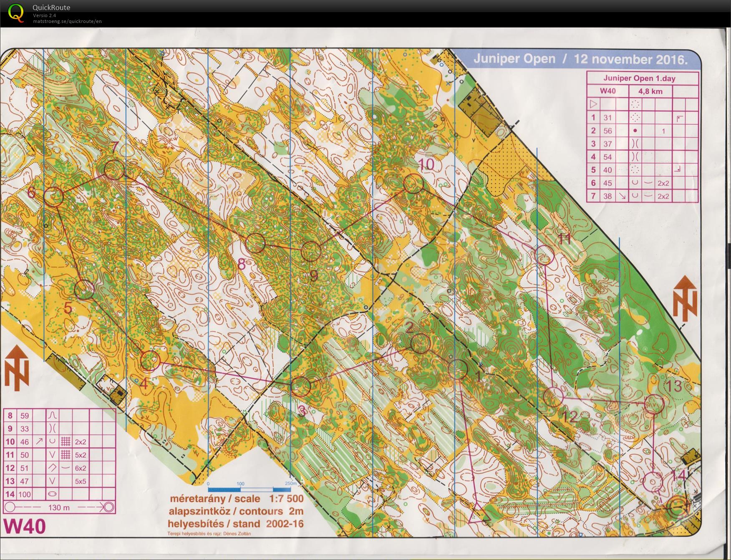The image size is (731, 560).
Task: Click control code 59 in row 8
Action: [x=25, y=416]
